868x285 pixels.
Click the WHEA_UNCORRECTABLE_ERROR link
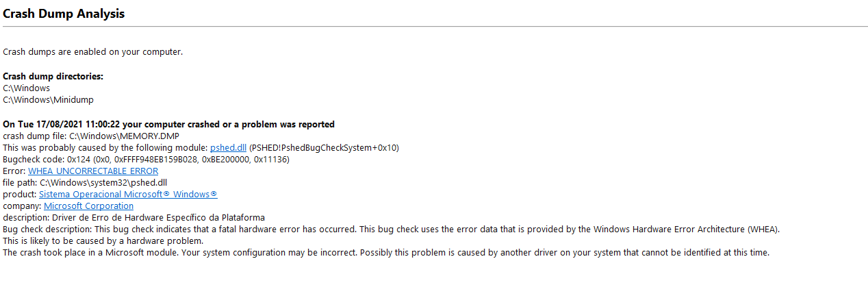coord(93,171)
